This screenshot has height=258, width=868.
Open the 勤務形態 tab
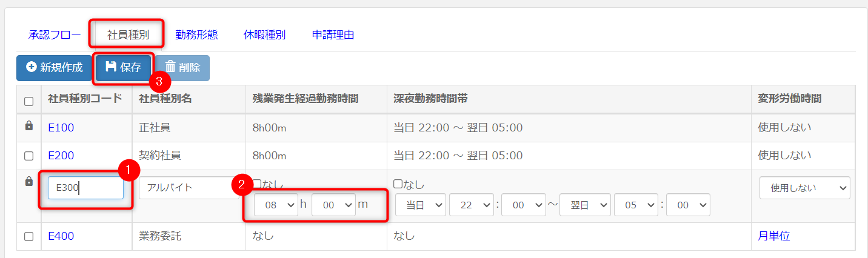click(196, 35)
